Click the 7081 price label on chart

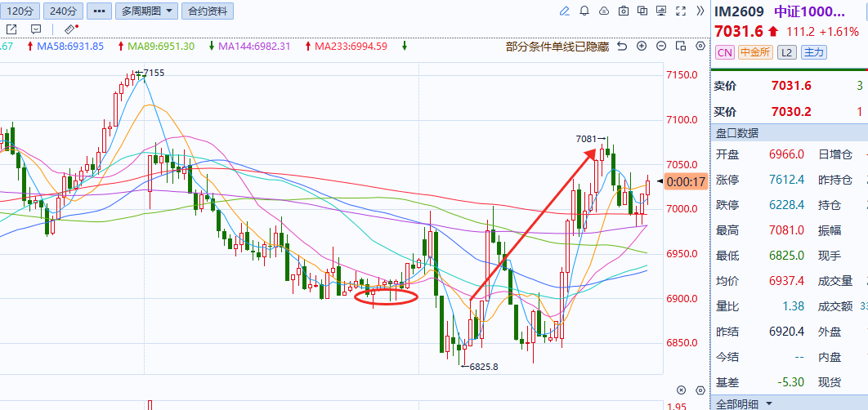tap(586, 139)
